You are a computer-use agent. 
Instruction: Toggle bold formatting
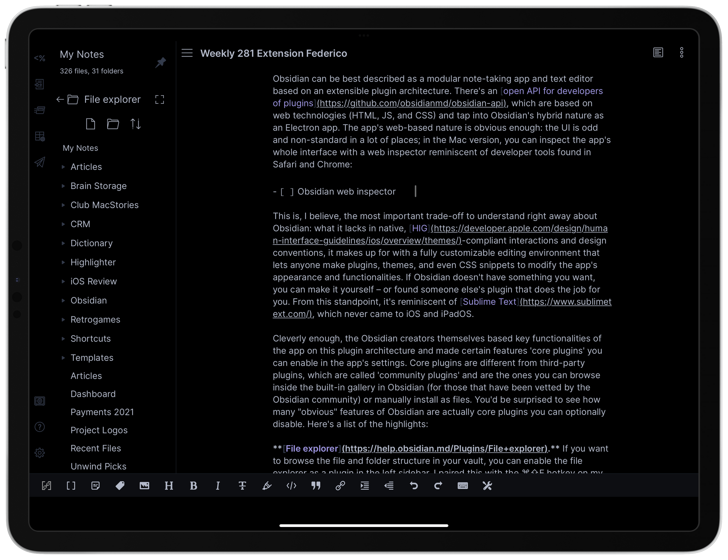pyautogui.click(x=193, y=486)
